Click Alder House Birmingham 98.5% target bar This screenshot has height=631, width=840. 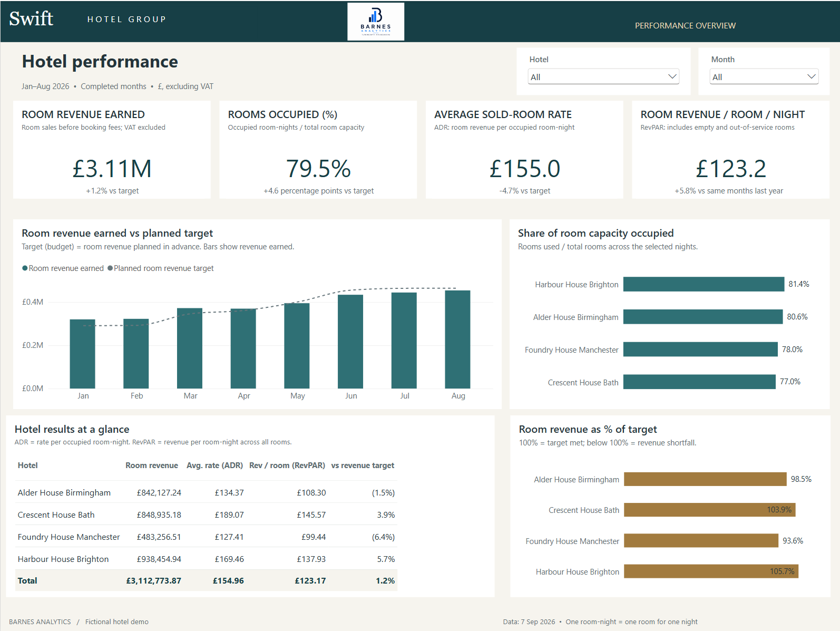click(x=705, y=479)
